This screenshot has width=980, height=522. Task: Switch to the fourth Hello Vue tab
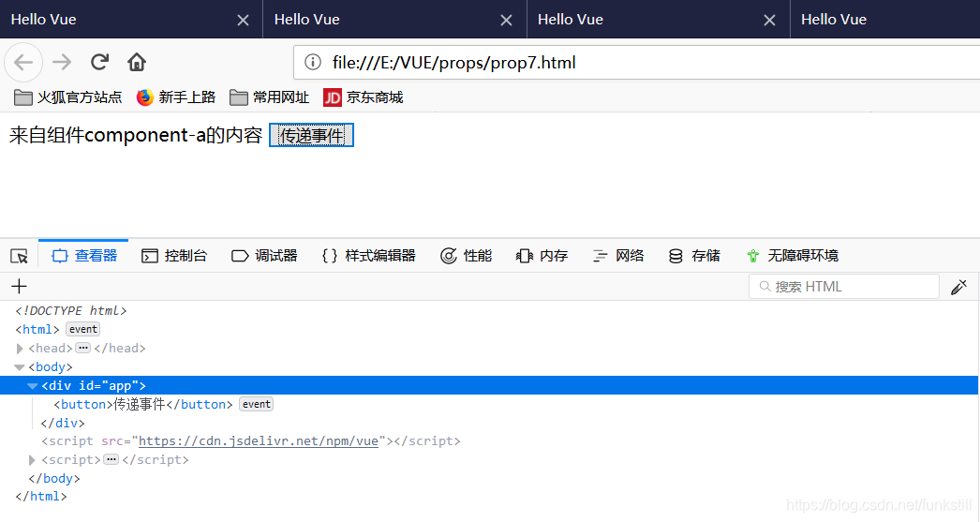tap(885, 20)
